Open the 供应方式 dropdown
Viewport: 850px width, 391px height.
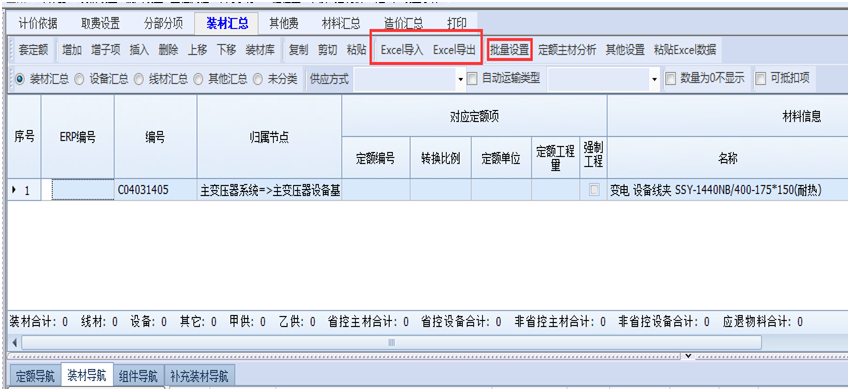(461, 80)
